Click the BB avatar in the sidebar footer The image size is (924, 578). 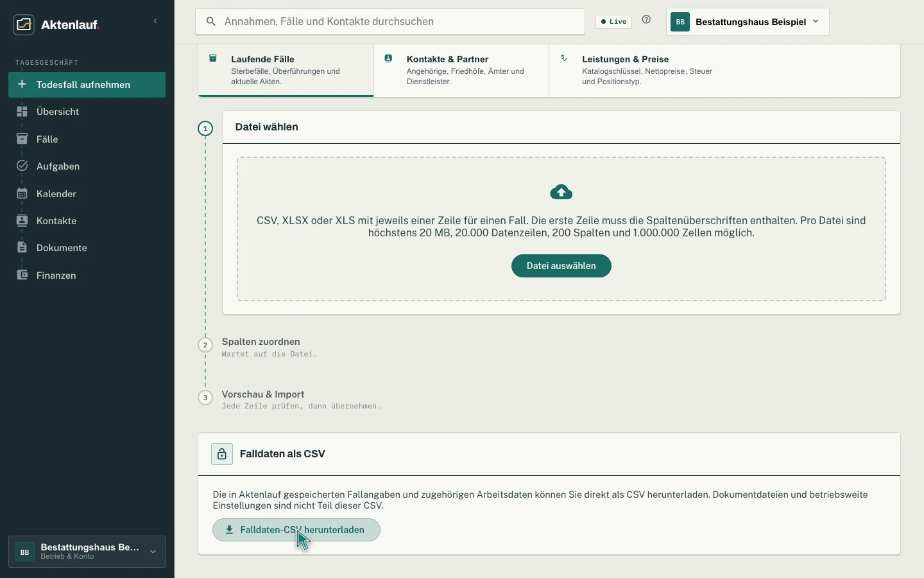coord(24,552)
